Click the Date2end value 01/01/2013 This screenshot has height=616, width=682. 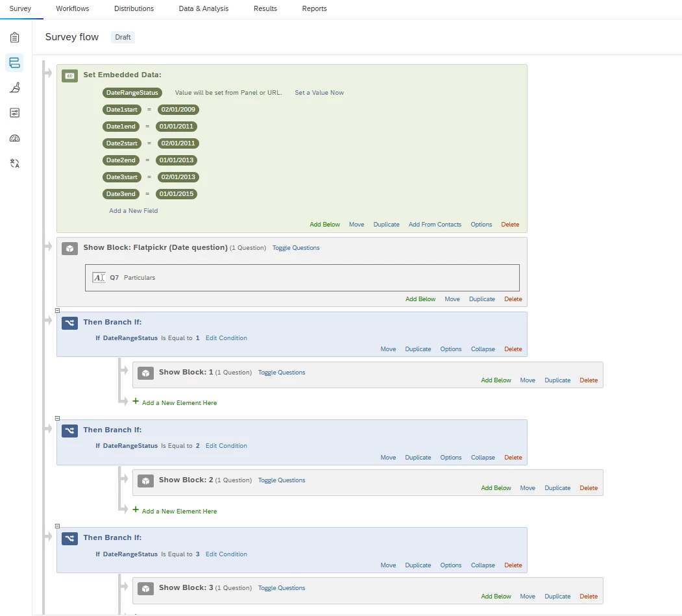click(176, 160)
